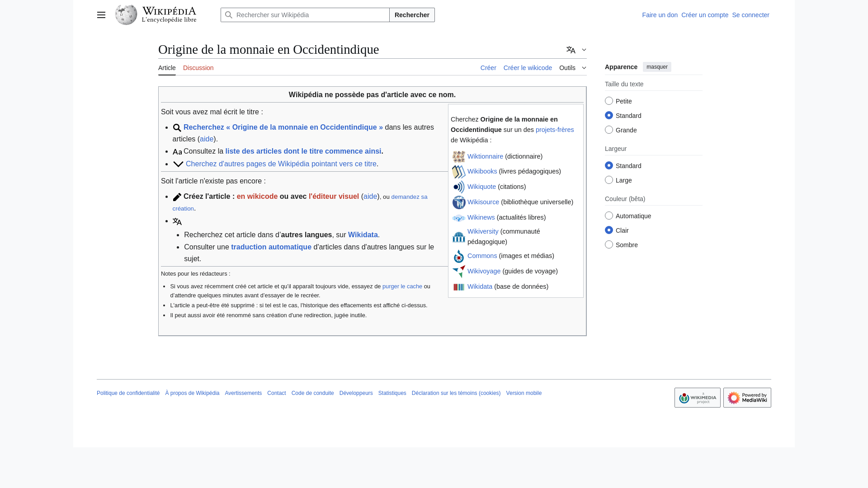Image resolution: width=868 pixels, height=488 pixels.
Task: Open Wikivoyage text link
Action: pyautogui.click(x=484, y=271)
